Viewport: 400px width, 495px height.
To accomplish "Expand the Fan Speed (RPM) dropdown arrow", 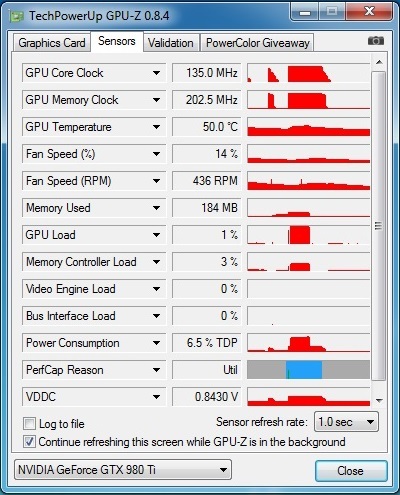I will pyautogui.click(x=156, y=181).
